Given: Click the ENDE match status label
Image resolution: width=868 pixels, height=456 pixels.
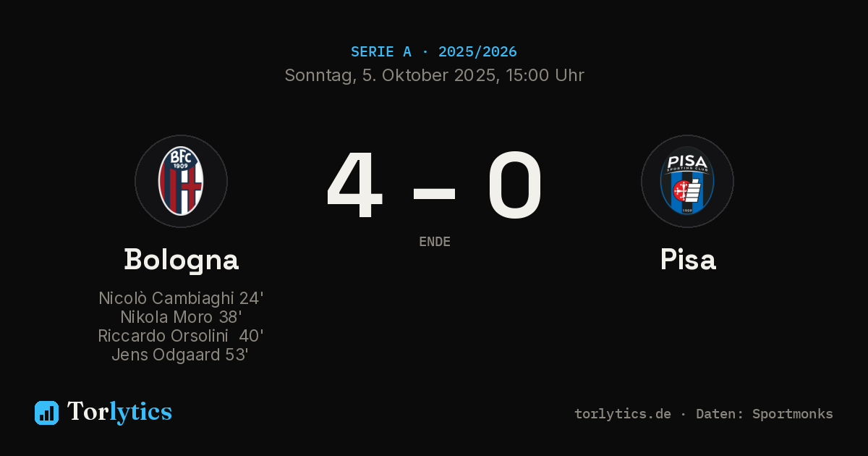Looking at the screenshot, I should [x=435, y=242].
